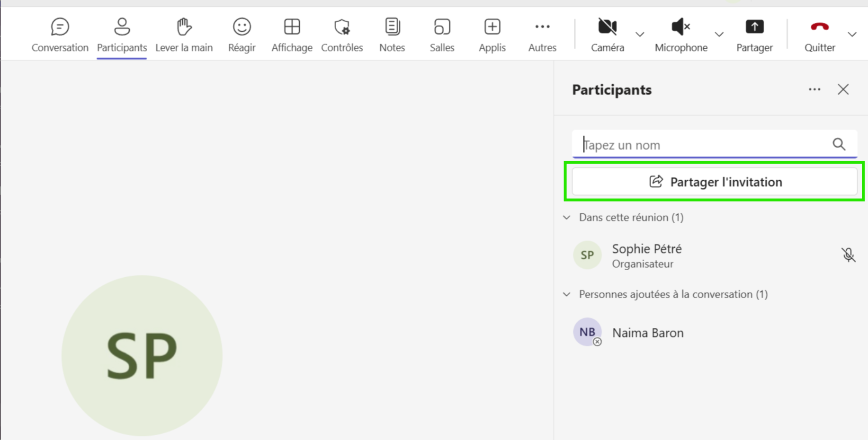Toggle the Participants panel button
Screen dimensions: 868x440
122,35
